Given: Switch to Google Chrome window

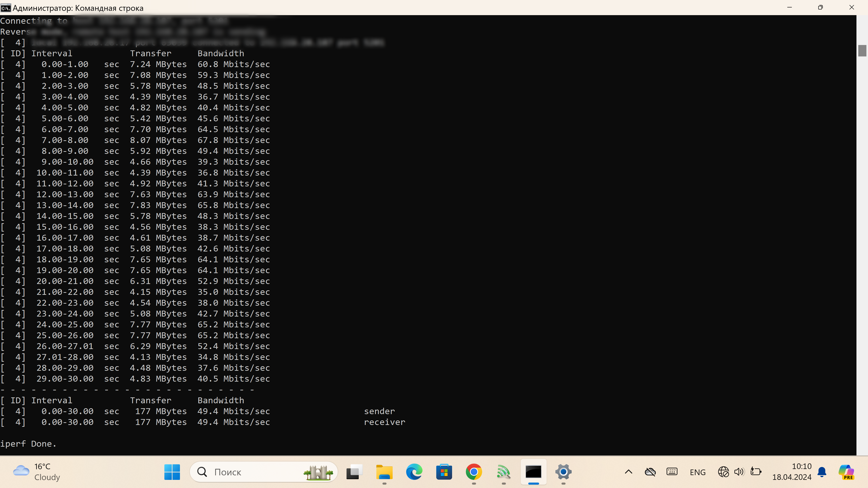Looking at the screenshot, I should point(474,472).
